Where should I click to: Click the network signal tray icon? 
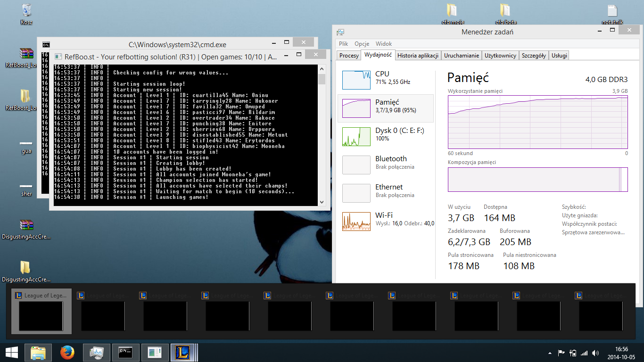point(584,353)
